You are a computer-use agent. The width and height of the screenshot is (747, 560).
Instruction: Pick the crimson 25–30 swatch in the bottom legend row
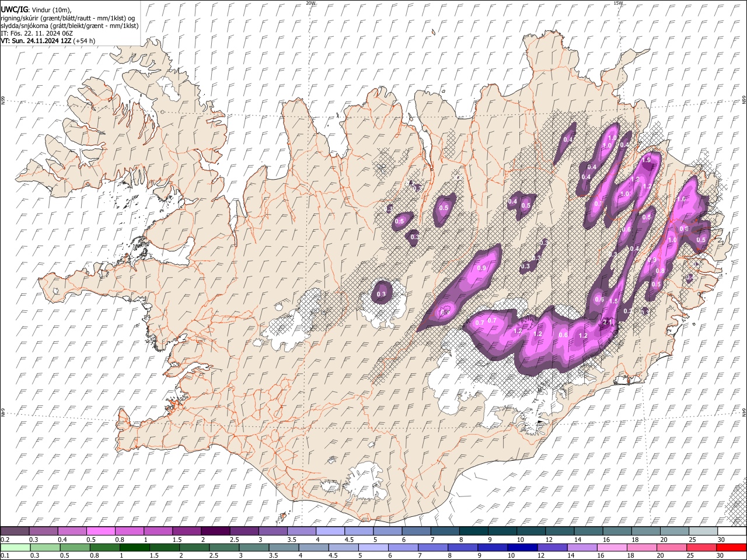pyautogui.click(x=701, y=547)
